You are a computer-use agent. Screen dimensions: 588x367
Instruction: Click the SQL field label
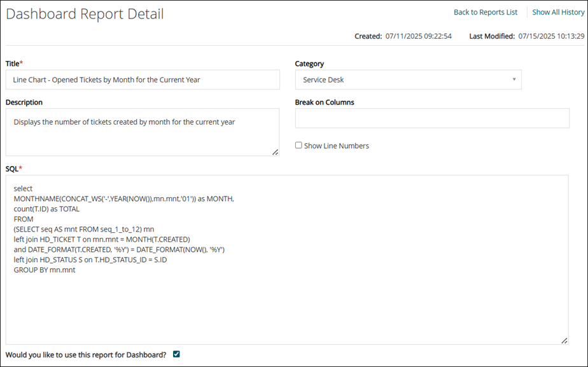[12, 169]
